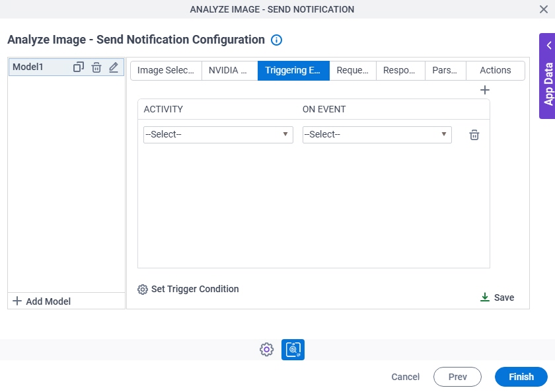Delete the activity event row with the trash icon
The height and width of the screenshot is (392, 555).
click(474, 135)
